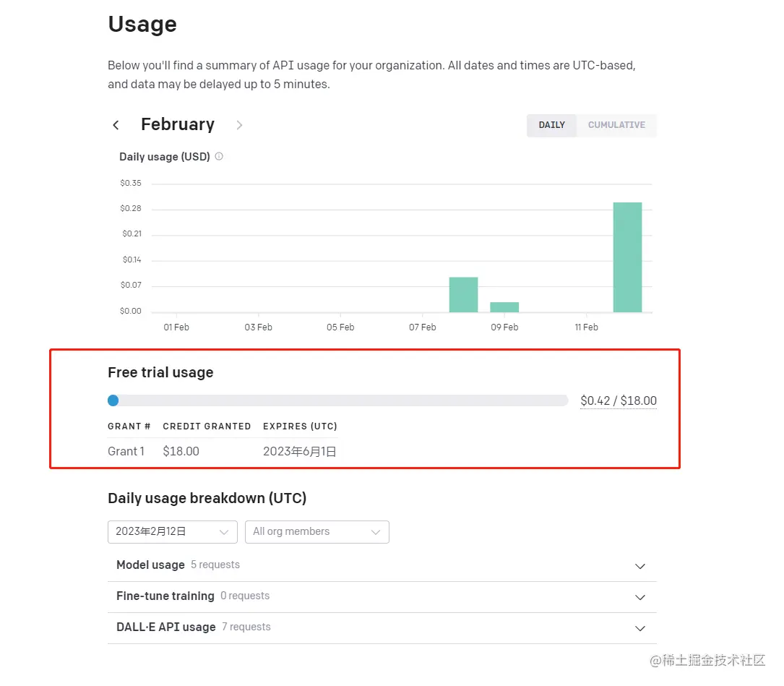Open the Daily usage info tooltip icon
Screen dimensions: 784x686
point(218,156)
